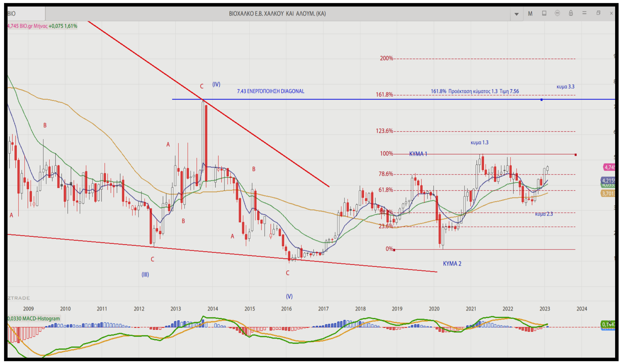Viewport: 623px width, 364px height.
Task: Click the restore window icon
Action: pyautogui.click(x=598, y=13)
